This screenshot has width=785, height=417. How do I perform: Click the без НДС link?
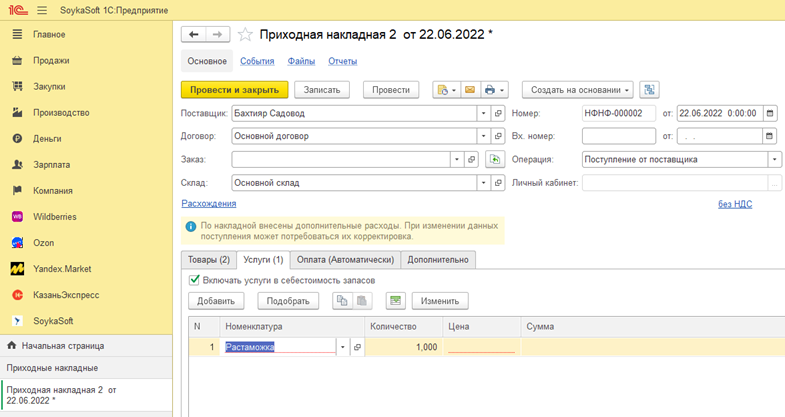[735, 204]
